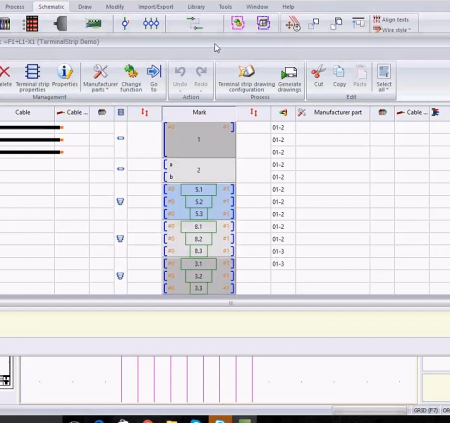The height and width of the screenshot is (423, 450).
Task: Open Terminal strip drawing configuration
Action: 246,78
